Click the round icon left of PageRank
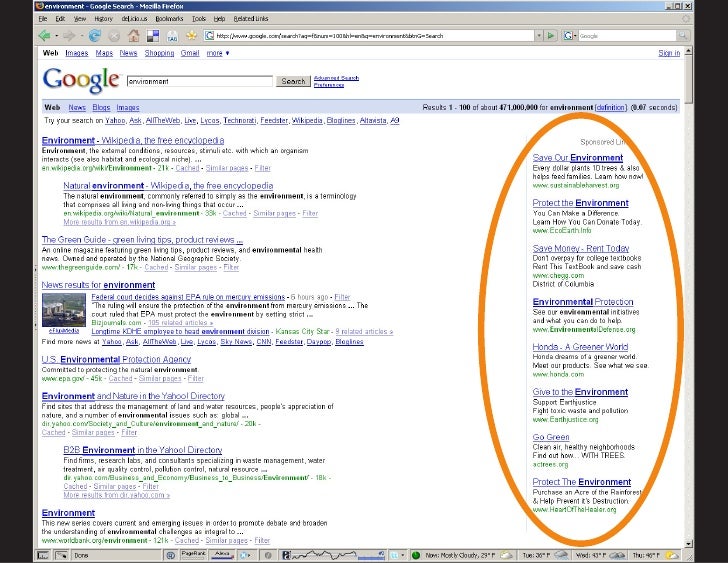 point(170,555)
